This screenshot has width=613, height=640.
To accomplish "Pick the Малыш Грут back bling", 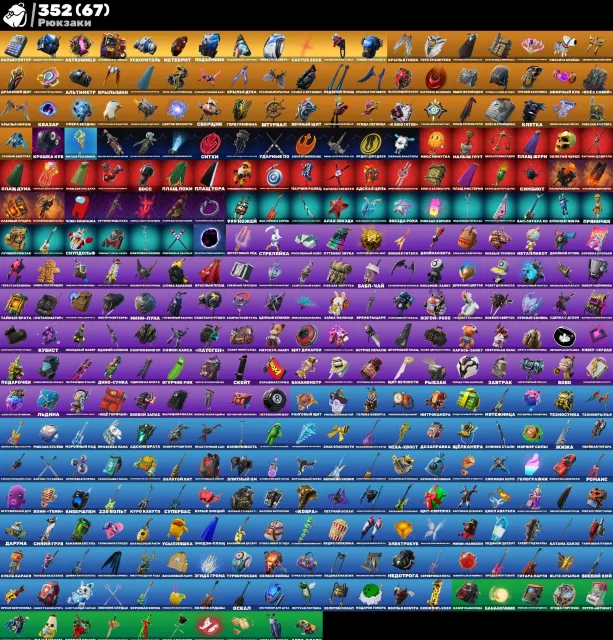I will point(468,143).
